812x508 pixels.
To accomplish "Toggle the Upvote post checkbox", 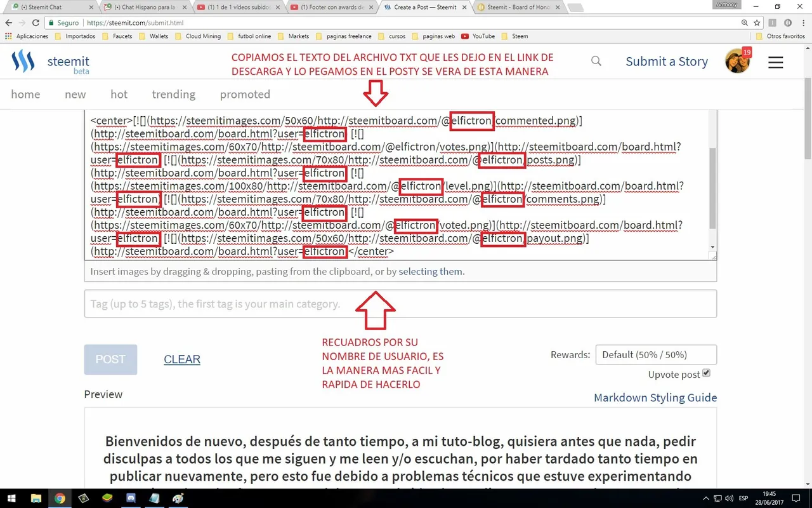I will pyautogui.click(x=707, y=373).
